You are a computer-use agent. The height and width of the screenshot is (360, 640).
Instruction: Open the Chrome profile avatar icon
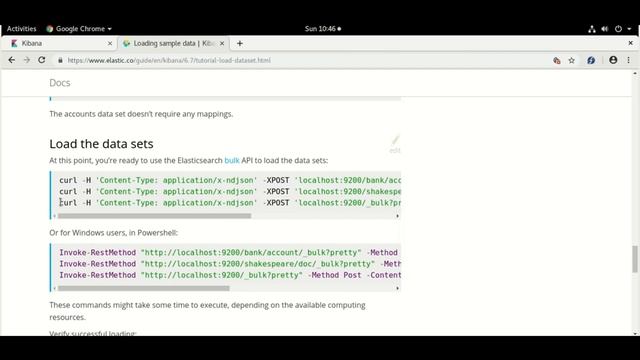(x=613, y=60)
